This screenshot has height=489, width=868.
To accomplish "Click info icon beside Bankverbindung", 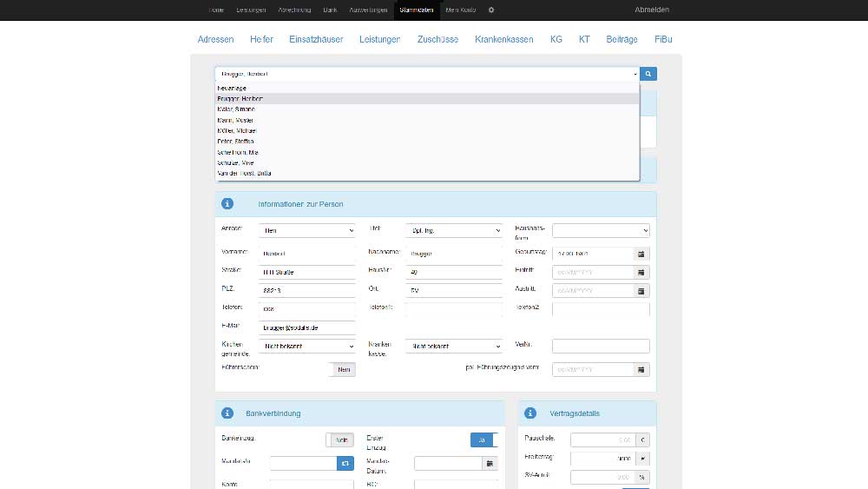I will click(227, 413).
